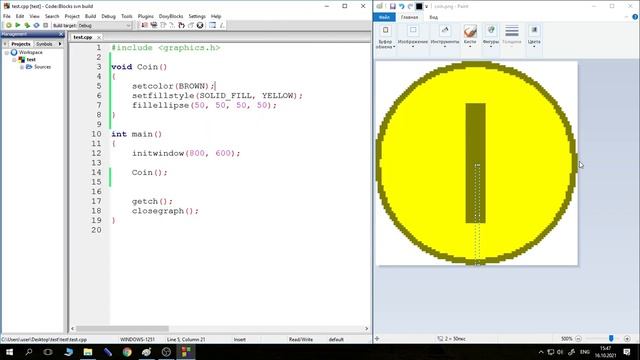Click arrow to show more Management tabs
640x360 pixels.
point(60,44)
